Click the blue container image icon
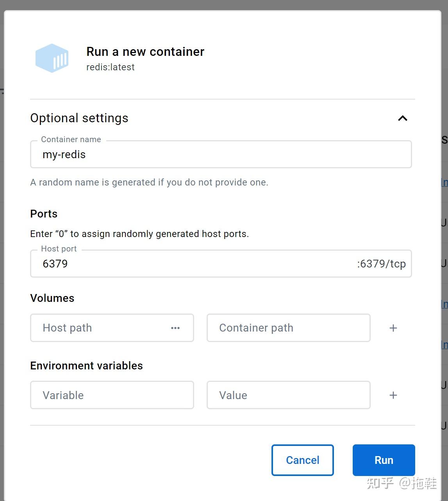 click(52, 59)
